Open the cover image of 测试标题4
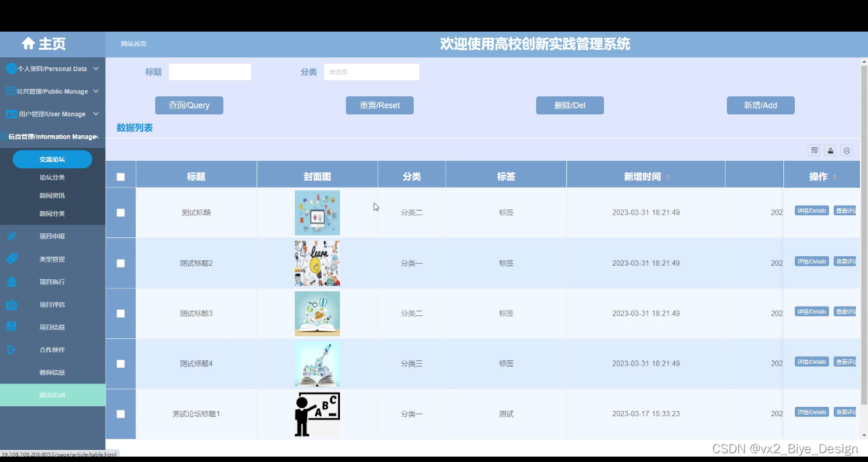Screen dimensions: 868x462 (x=317, y=364)
